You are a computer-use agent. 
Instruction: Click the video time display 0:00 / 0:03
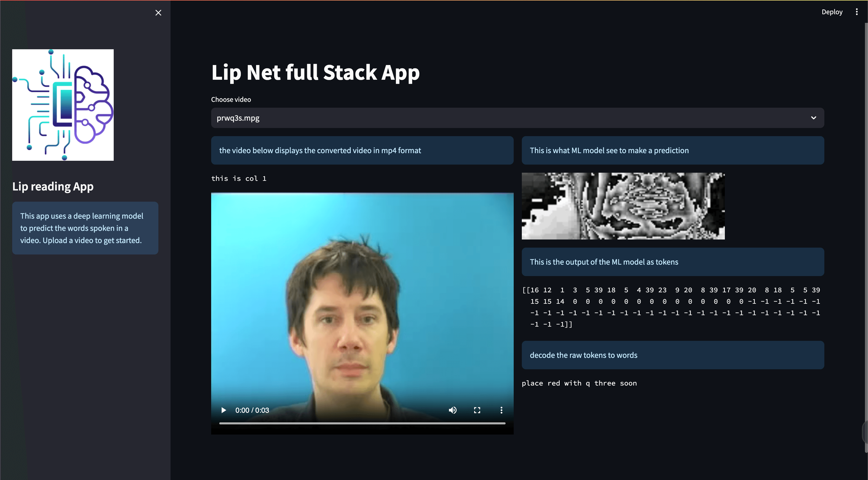(x=252, y=410)
